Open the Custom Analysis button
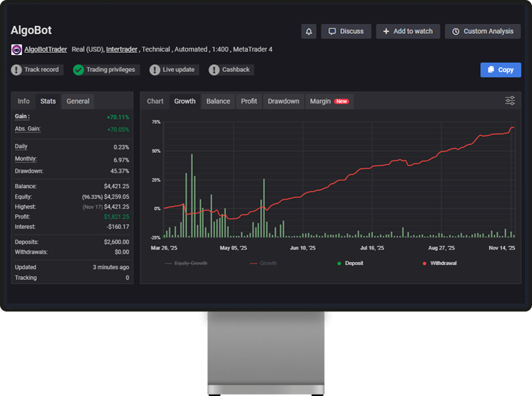 tap(483, 32)
